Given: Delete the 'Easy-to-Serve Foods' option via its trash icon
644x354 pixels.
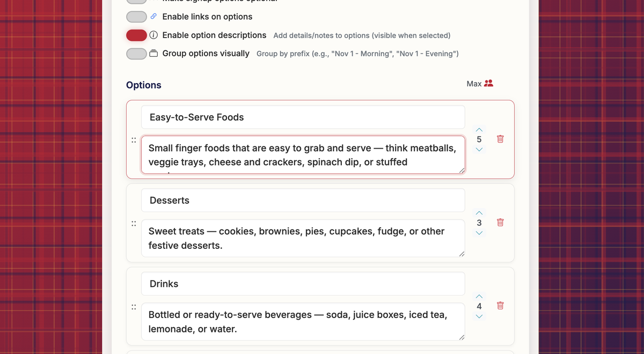Looking at the screenshot, I should (500, 138).
